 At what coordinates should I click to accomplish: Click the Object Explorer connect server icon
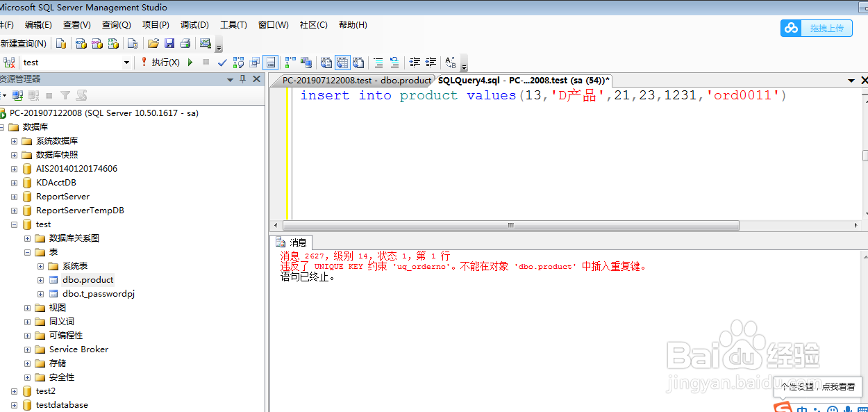17,96
